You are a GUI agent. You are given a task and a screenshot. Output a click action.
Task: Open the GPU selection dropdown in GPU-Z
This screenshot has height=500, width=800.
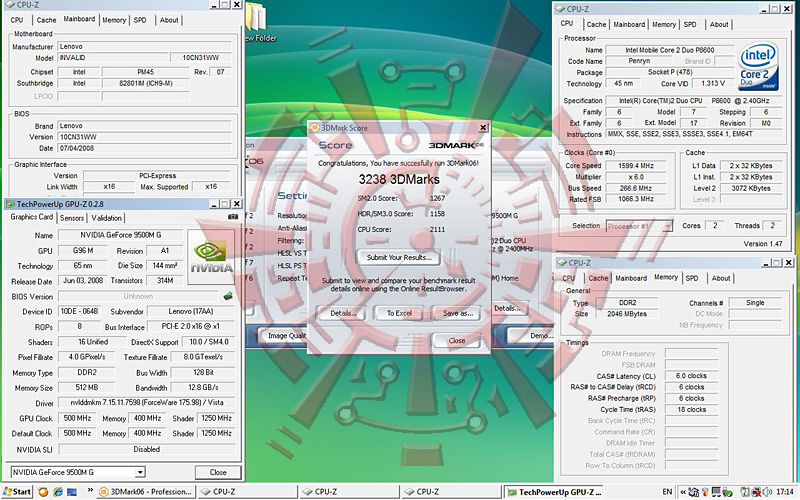(140, 472)
